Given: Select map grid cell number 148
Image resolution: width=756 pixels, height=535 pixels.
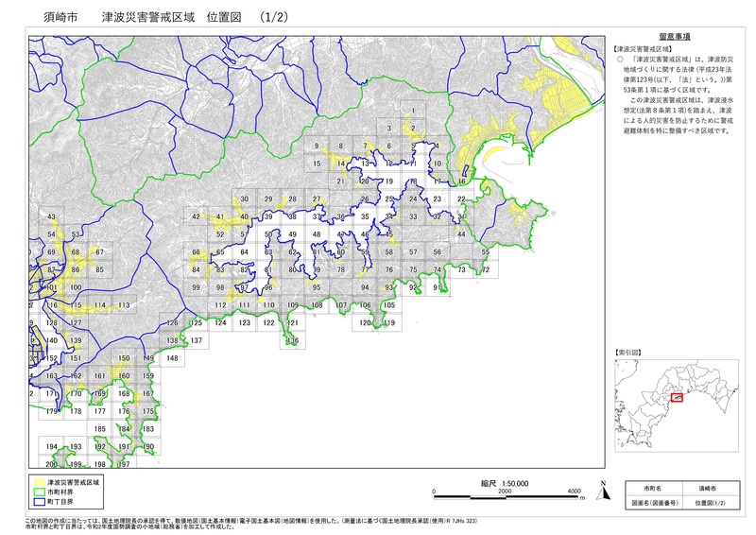Looking at the screenshot, I should 171,358.
